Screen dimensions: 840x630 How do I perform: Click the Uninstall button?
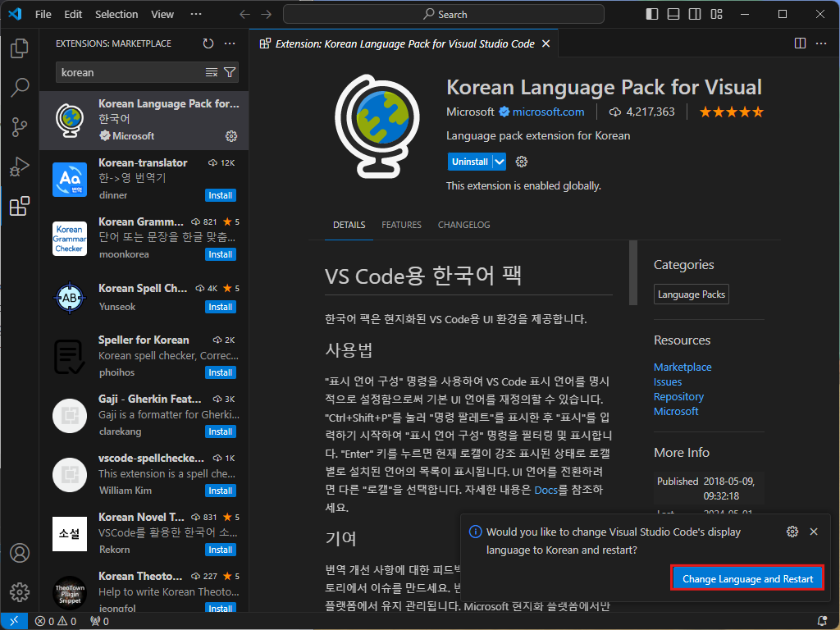tap(470, 162)
